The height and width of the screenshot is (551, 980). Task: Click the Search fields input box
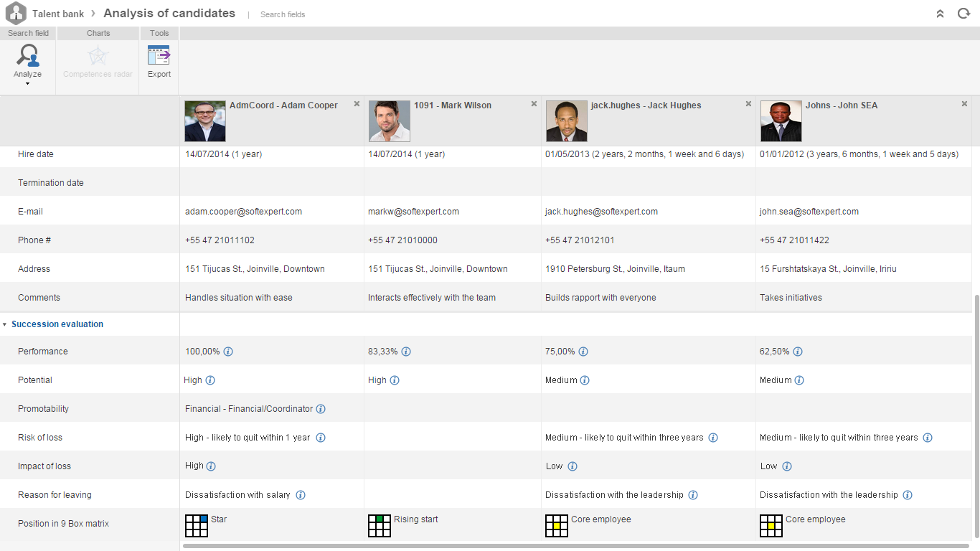[x=283, y=14]
